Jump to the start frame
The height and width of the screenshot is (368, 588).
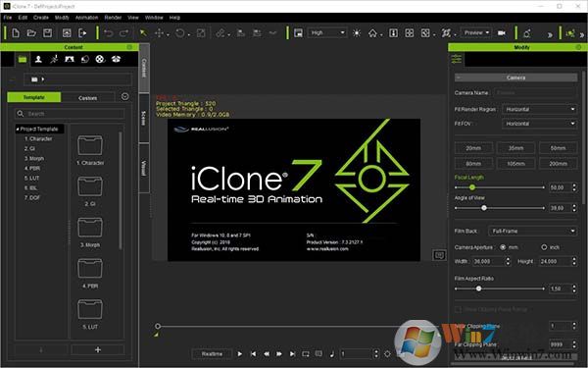(x=253, y=353)
